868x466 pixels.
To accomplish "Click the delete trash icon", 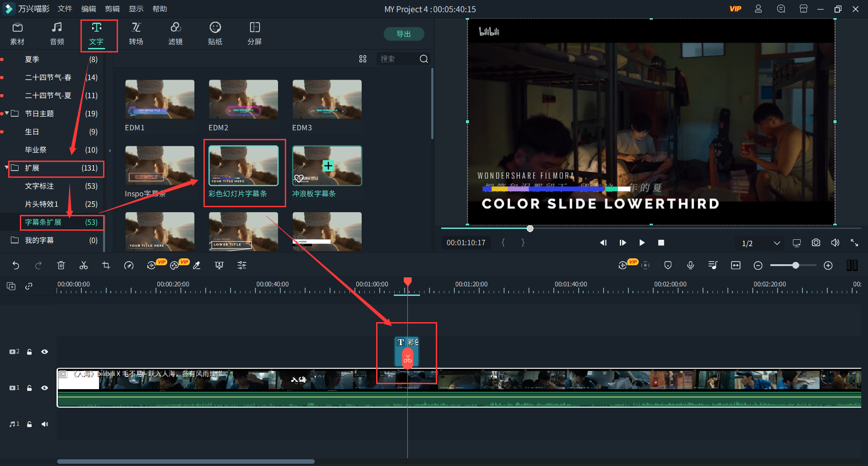I will 61,266.
